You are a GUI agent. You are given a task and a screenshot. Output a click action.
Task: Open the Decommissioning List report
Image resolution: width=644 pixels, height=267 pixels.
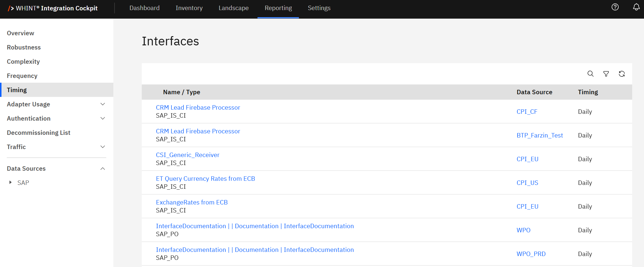click(x=38, y=133)
